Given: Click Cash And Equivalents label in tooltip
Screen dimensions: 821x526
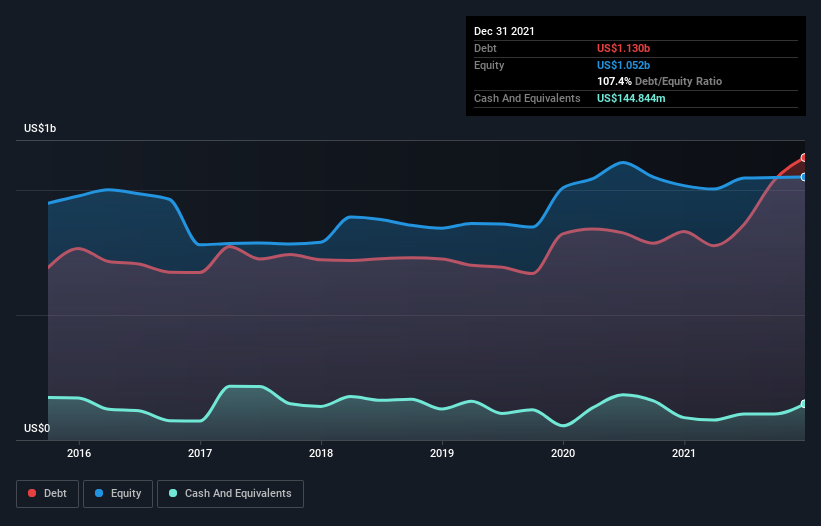Looking at the screenshot, I should click(x=527, y=98).
